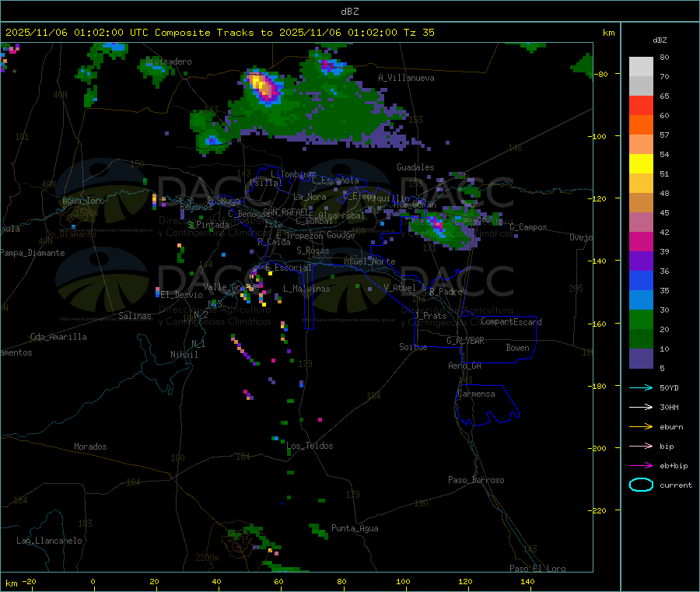The height and width of the screenshot is (592, 700).
Task: Click the 'G_Campos' map label
Action: [529, 227]
